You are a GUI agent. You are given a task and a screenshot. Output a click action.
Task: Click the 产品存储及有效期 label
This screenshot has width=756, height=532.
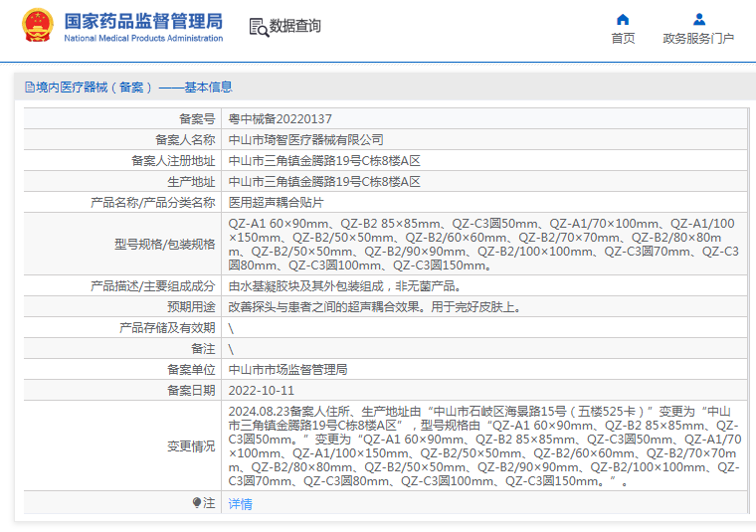click(167, 328)
